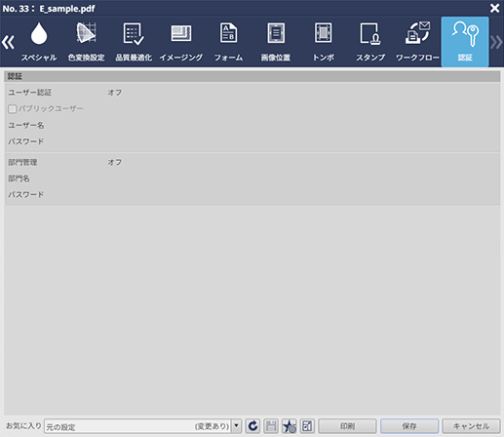The height and width of the screenshot is (437, 504).
Task: Close the E_sample.pdf dialog window
Action: coord(495,8)
